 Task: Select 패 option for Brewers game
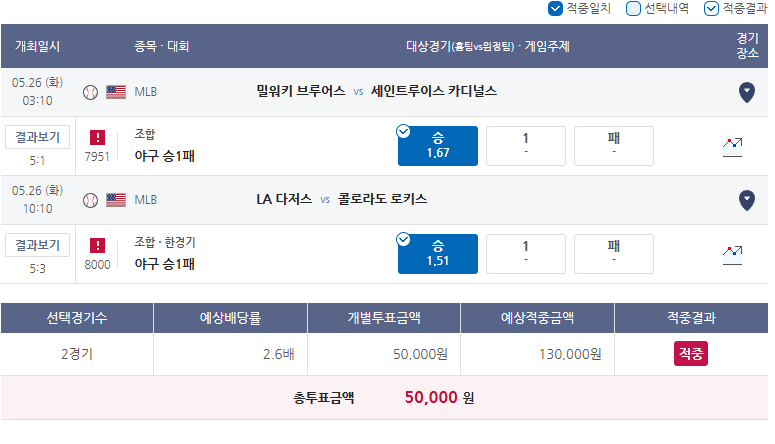(614, 146)
